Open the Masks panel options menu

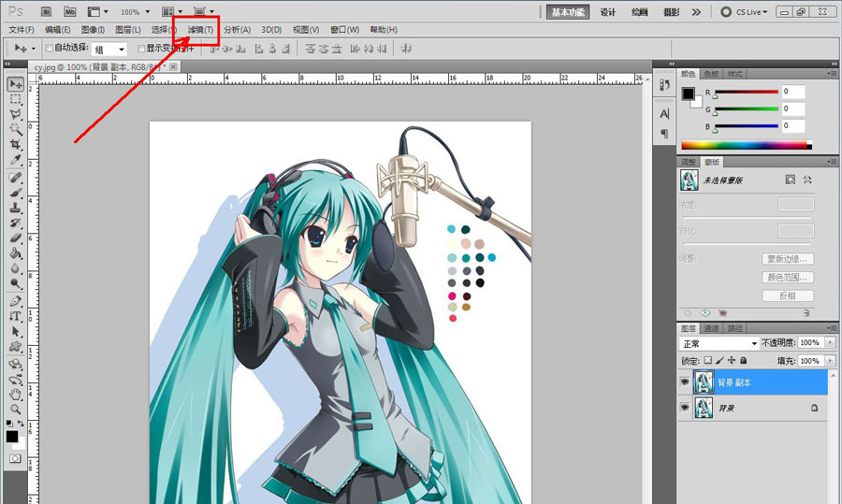click(x=832, y=162)
